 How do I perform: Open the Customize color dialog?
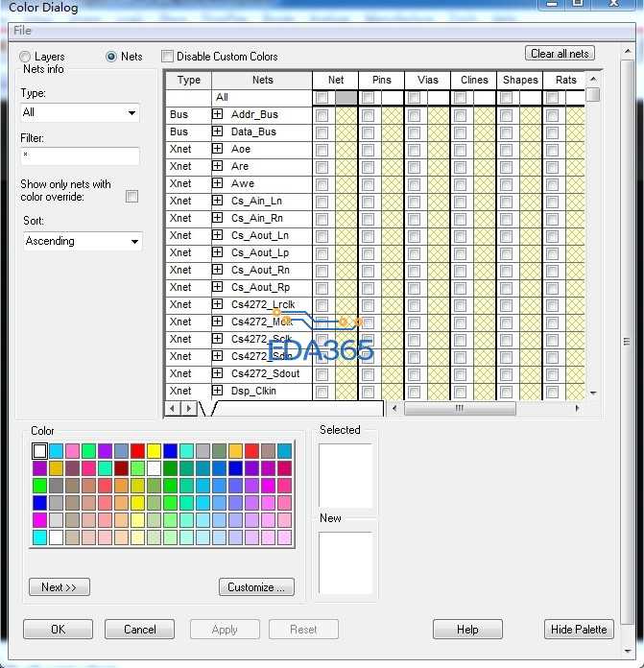pos(256,587)
